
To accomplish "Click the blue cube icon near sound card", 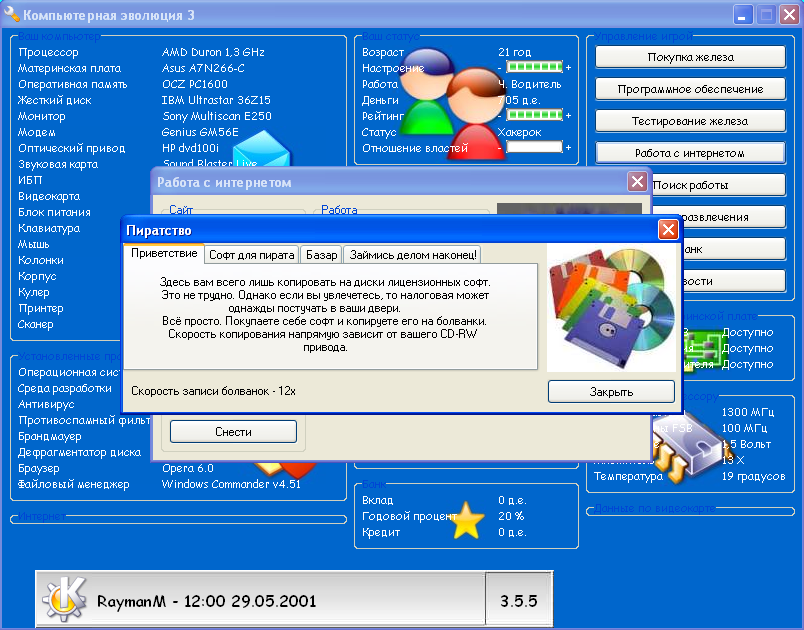I will [262, 148].
